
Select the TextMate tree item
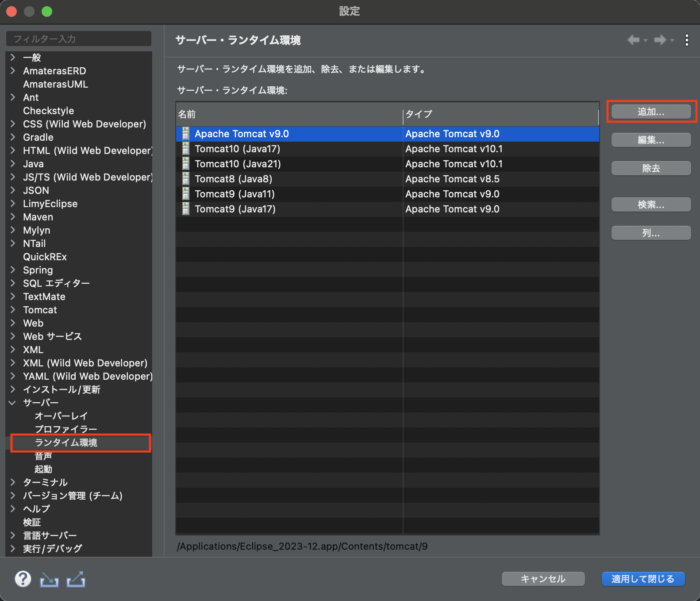[44, 297]
